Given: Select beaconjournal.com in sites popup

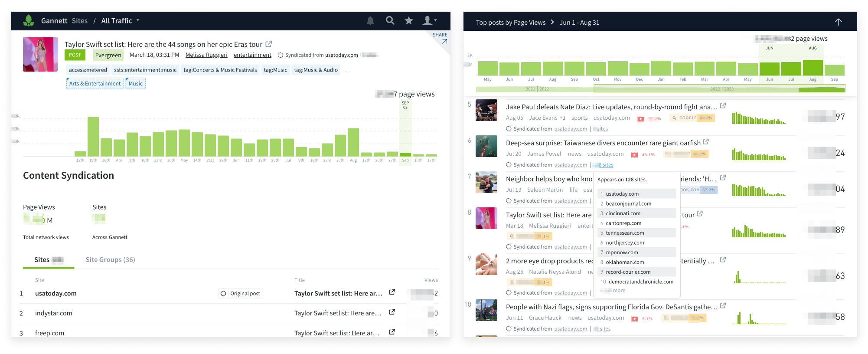Looking at the screenshot, I should point(637,203).
